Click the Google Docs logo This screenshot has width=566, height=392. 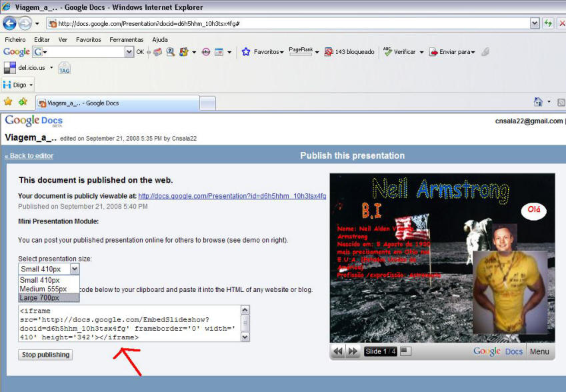(x=33, y=121)
